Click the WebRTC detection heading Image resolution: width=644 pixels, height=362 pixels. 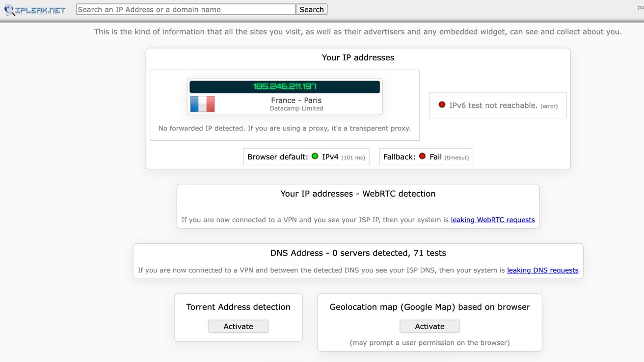coord(358,194)
